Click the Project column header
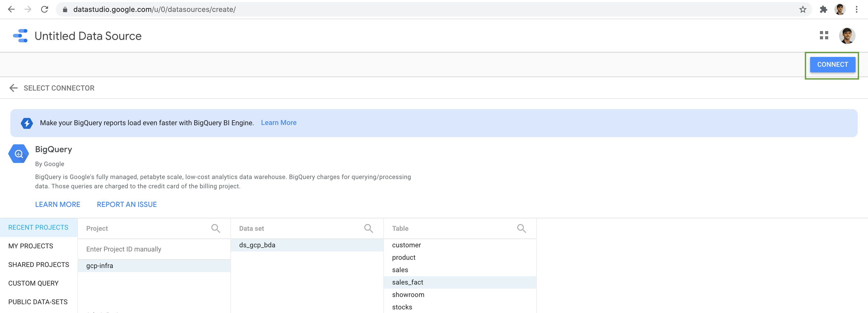868x313 pixels. pyautogui.click(x=97, y=229)
